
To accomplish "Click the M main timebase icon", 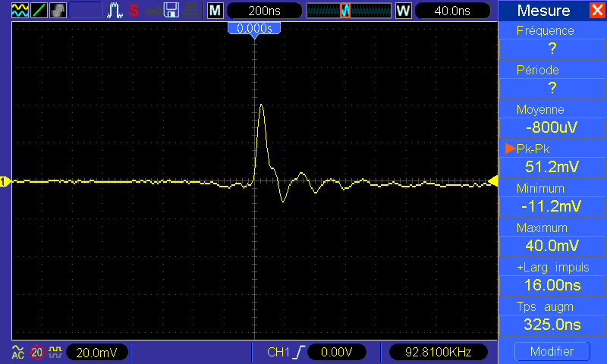I will tap(215, 11).
